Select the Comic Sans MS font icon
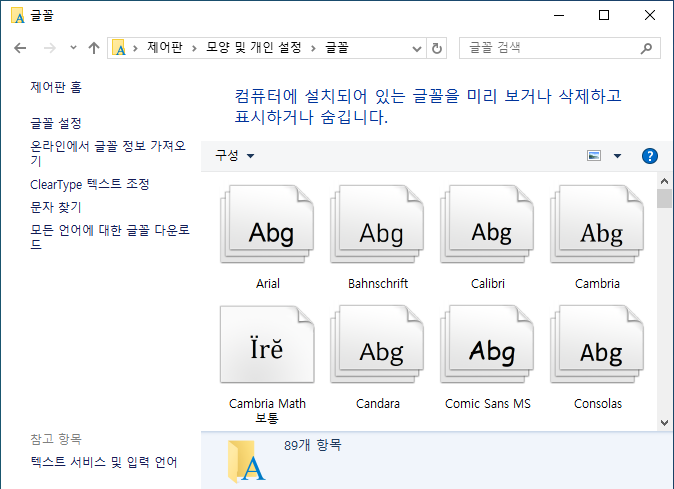The width and height of the screenshot is (674, 489). click(x=487, y=345)
